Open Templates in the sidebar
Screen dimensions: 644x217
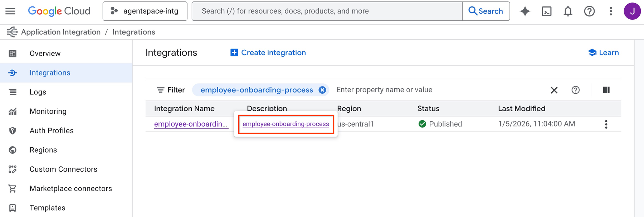[x=66, y=208]
